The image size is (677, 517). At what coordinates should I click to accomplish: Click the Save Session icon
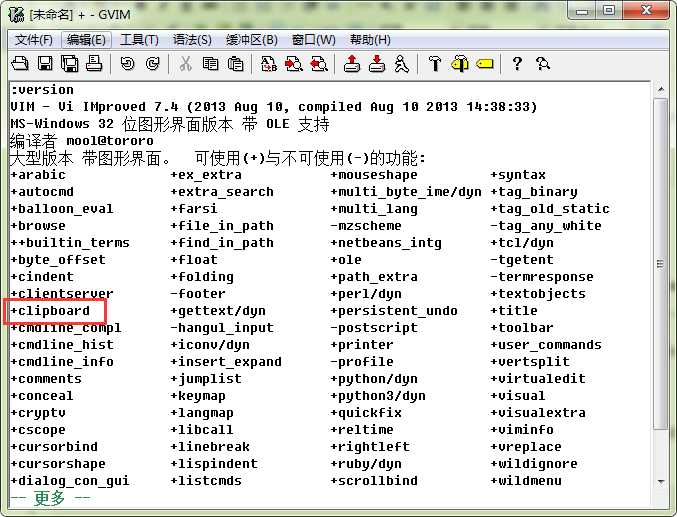point(377,64)
